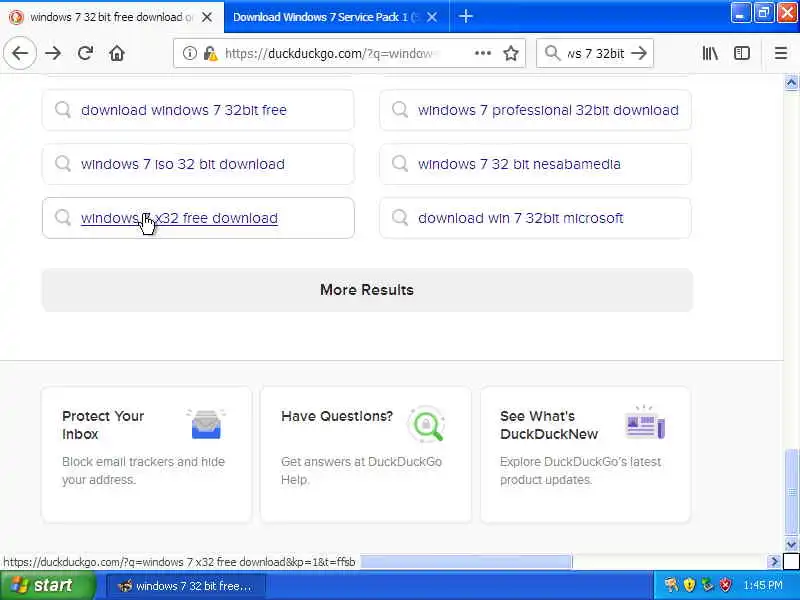Open the Windows Start menu

(47, 585)
